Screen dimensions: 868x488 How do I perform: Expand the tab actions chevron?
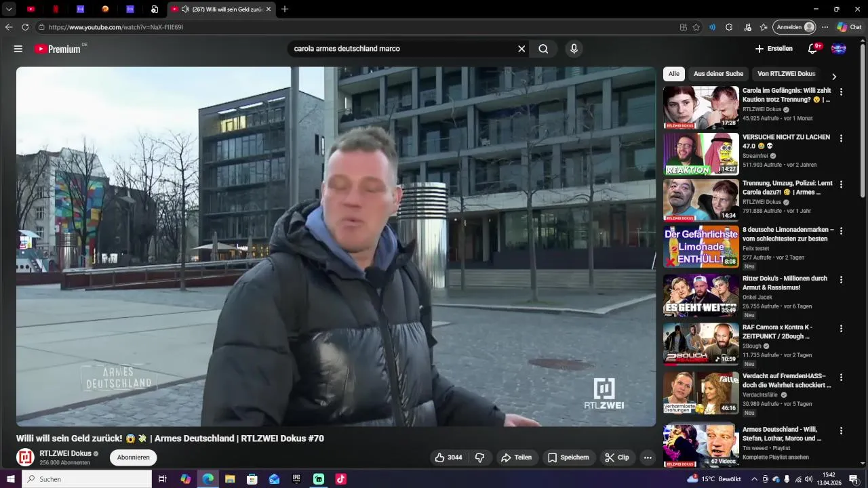[x=9, y=9]
